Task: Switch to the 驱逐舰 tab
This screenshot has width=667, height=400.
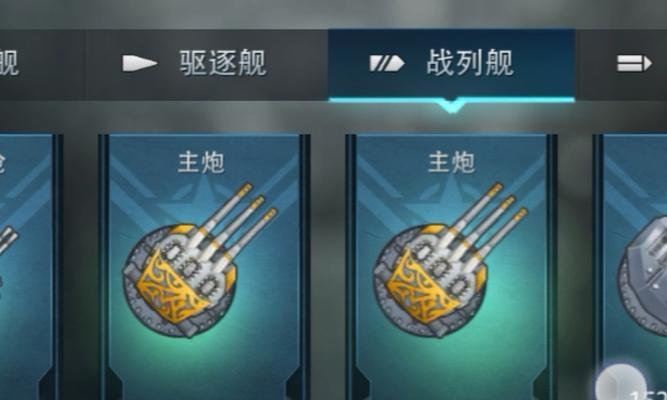Action: coord(207,65)
